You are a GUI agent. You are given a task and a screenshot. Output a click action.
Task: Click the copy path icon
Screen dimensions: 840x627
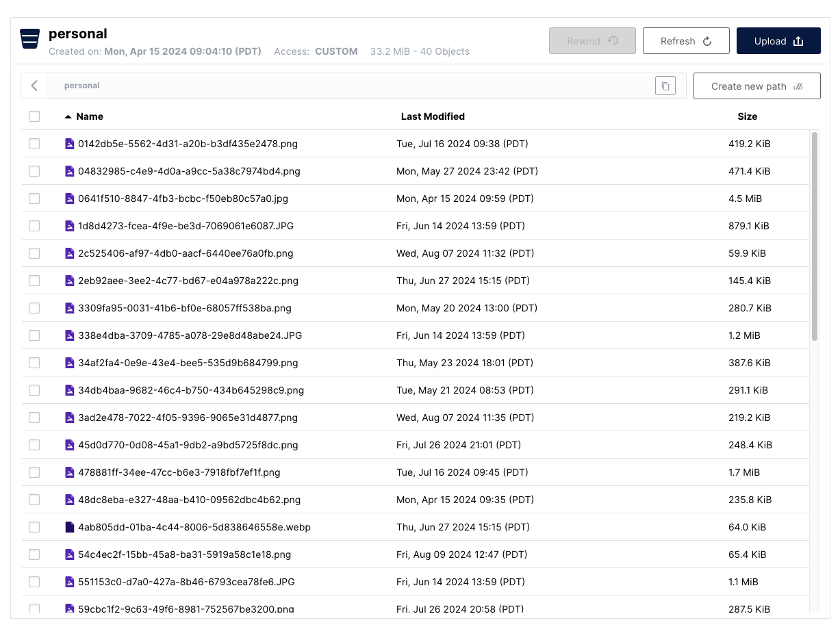(x=665, y=86)
